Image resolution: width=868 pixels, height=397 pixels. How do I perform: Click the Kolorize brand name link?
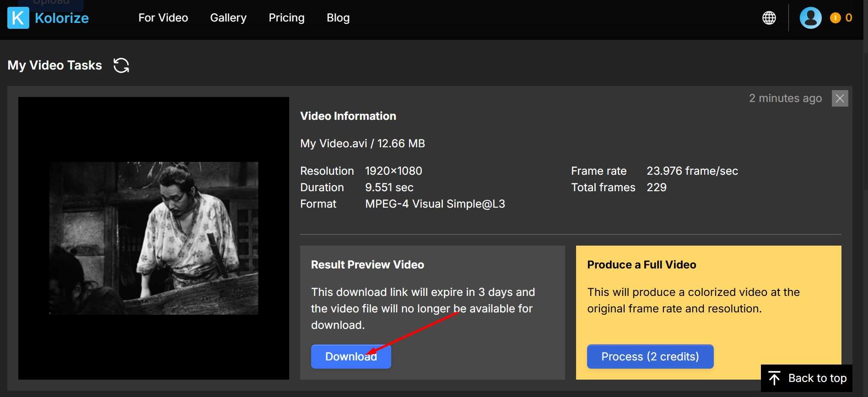(x=62, y=18)
